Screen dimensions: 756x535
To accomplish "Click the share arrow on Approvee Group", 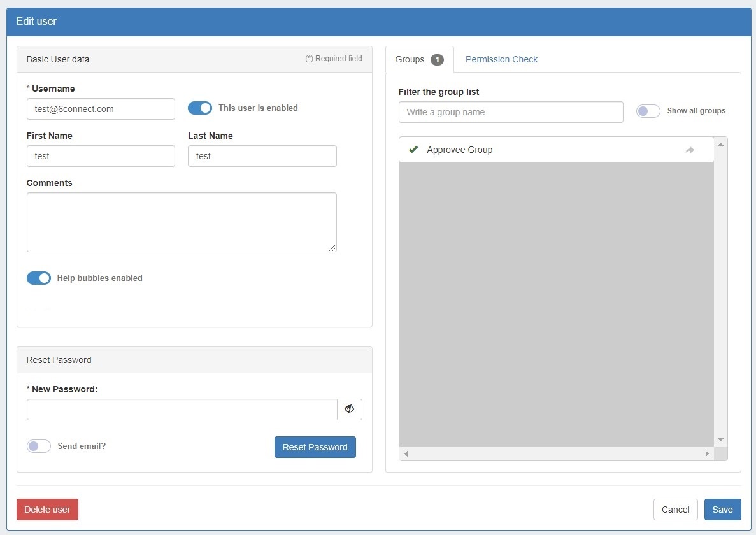I will (689, 150).
